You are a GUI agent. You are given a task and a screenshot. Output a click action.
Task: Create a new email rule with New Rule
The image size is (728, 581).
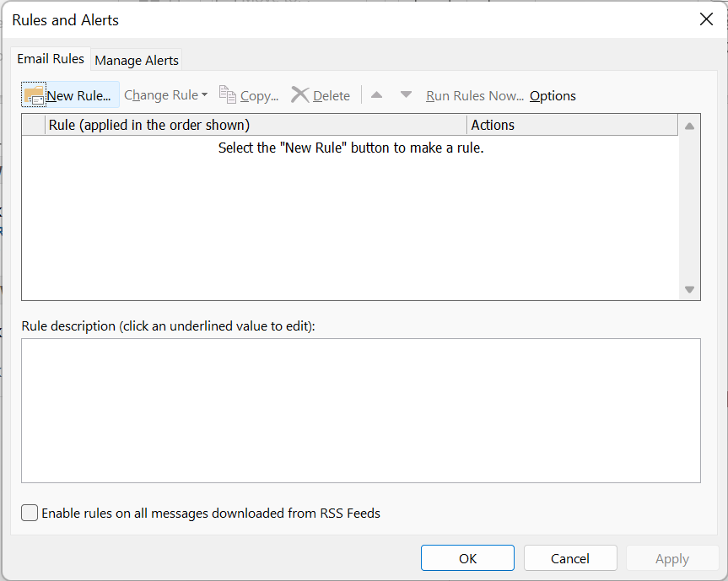[x=70, y=95]
